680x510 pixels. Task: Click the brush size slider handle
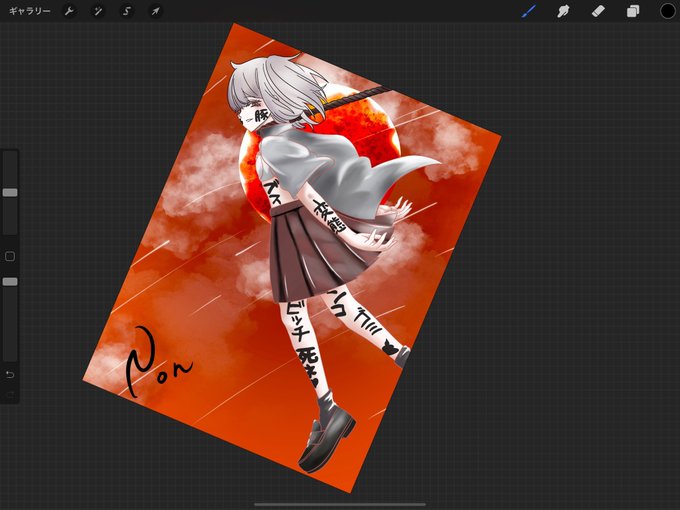(x=10, y=192)
